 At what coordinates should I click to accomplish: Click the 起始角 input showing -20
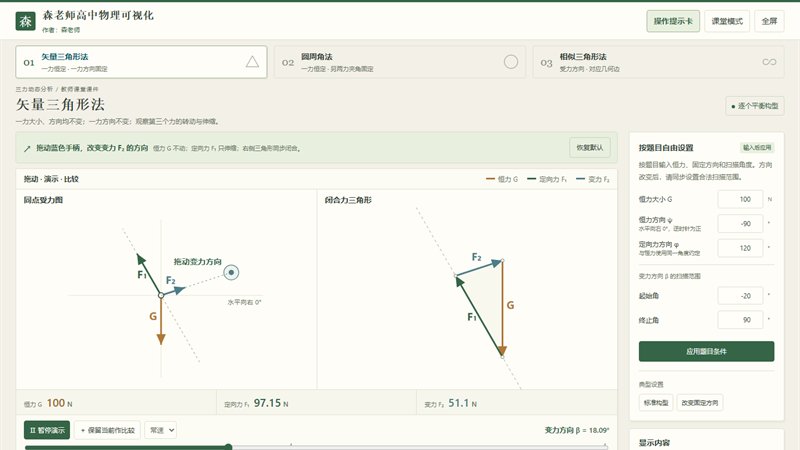coord(740,295)
